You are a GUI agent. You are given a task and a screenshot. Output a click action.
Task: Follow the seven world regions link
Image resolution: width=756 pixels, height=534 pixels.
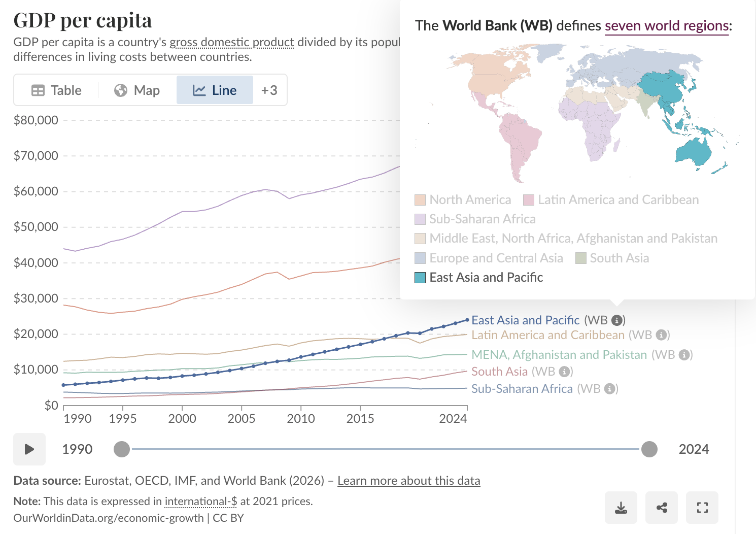(666, 25)
